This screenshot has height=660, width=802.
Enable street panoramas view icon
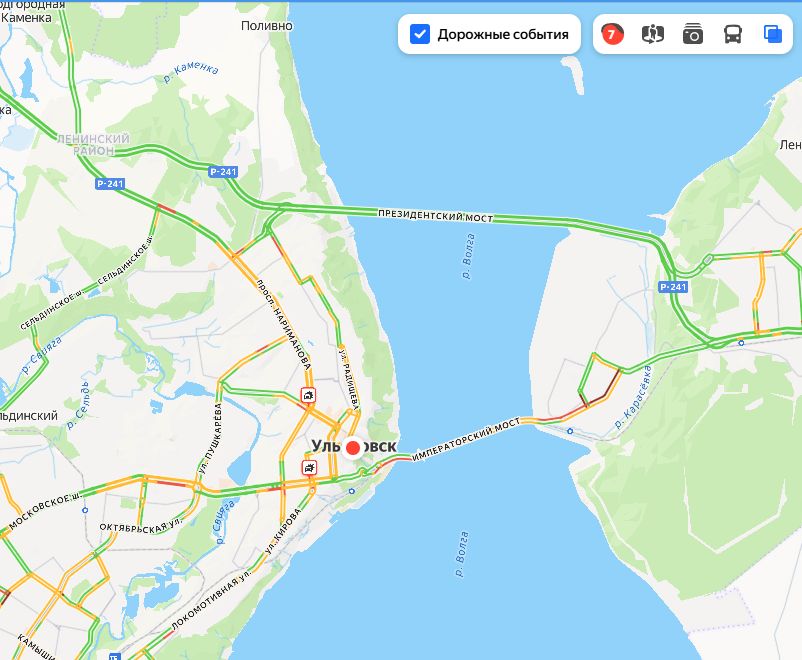(x=653, y=34)
